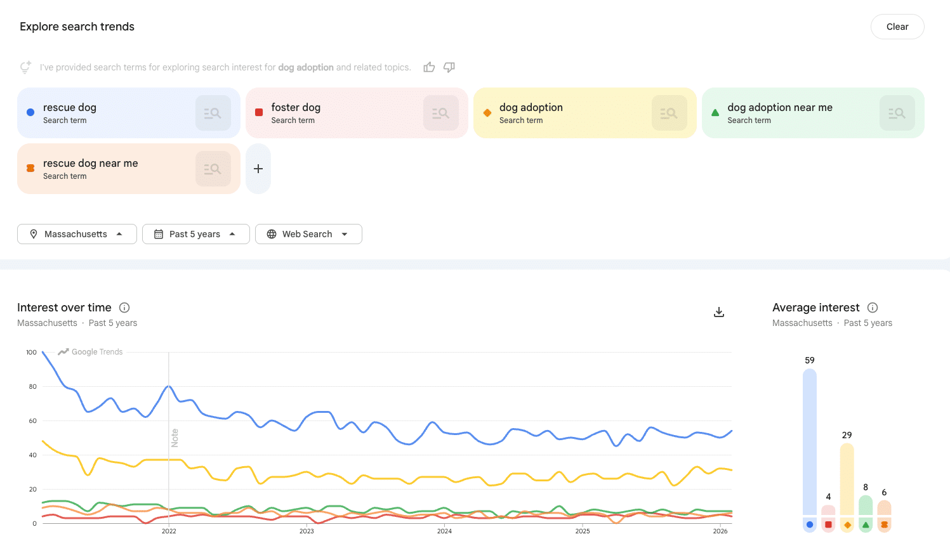
Task: Give thumbs up to the AI suggestion
Action: point(429,67)
